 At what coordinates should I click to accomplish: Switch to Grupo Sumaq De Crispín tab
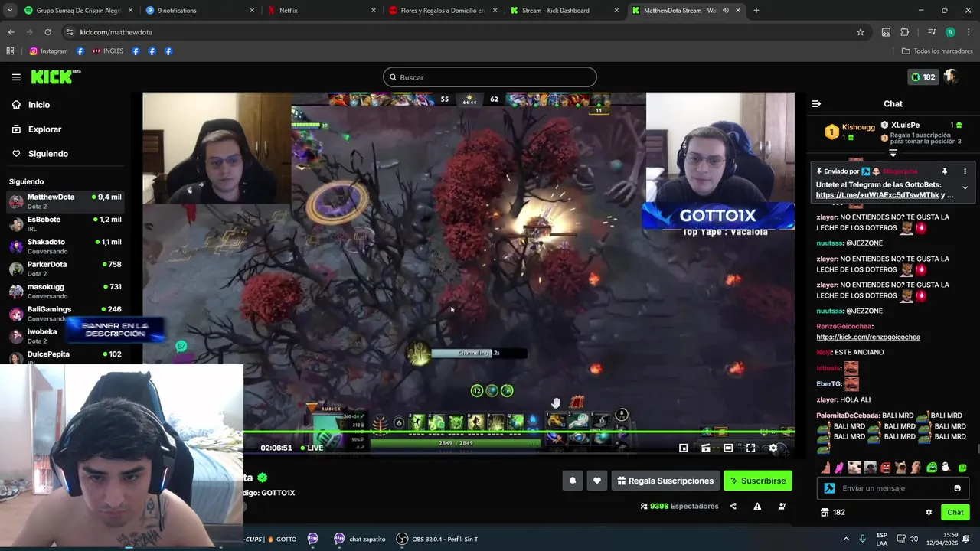(78, 11)
